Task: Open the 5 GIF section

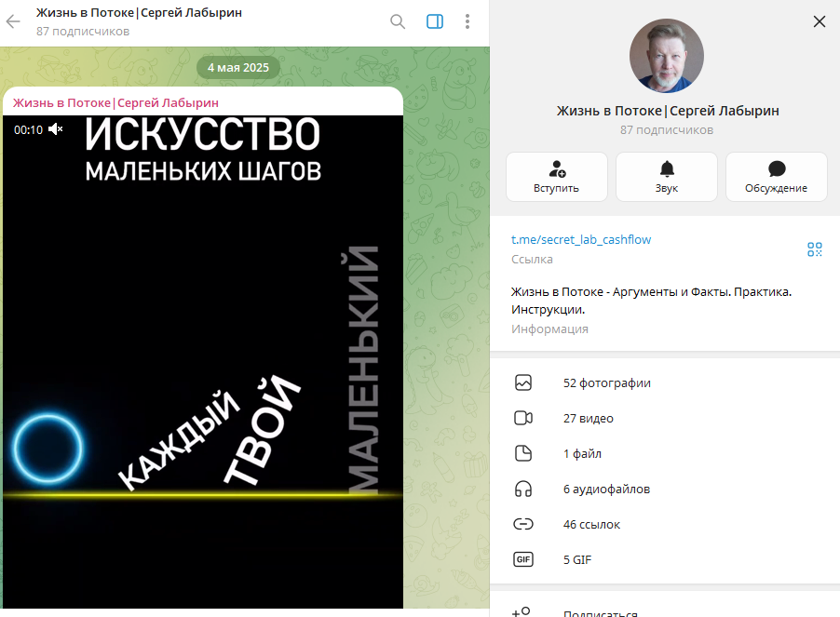Action: 665,559
